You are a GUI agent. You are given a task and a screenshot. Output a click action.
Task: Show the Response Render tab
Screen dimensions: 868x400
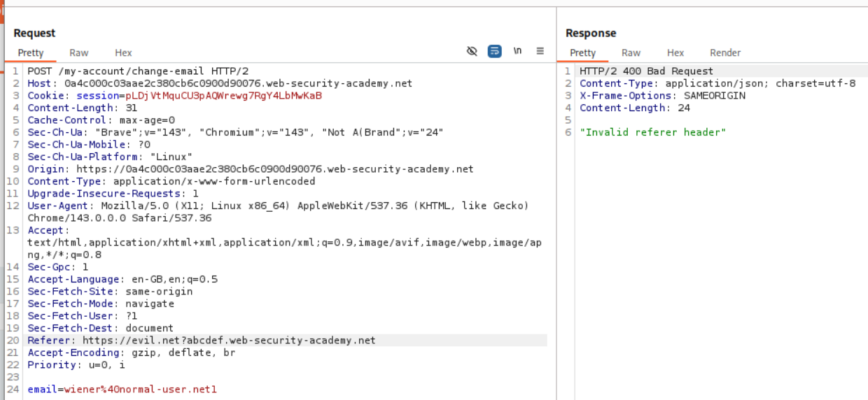(725, 52)
